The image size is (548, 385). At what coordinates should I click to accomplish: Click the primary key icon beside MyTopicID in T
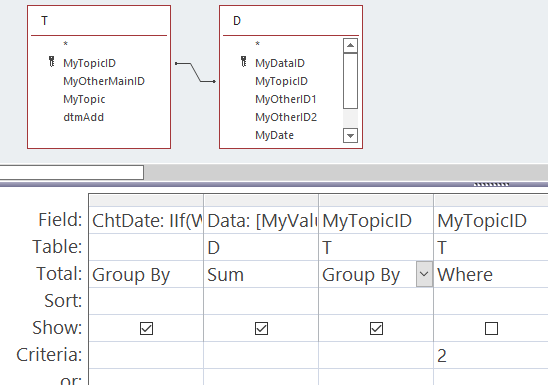click(x=51, y=62)
